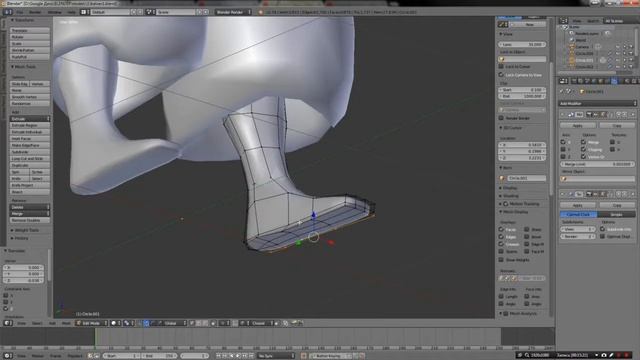Image resolution: width=640 pixels, height=360 pixels.
Task: Click the OpenGL render image icon
Action: click(294, 323)
